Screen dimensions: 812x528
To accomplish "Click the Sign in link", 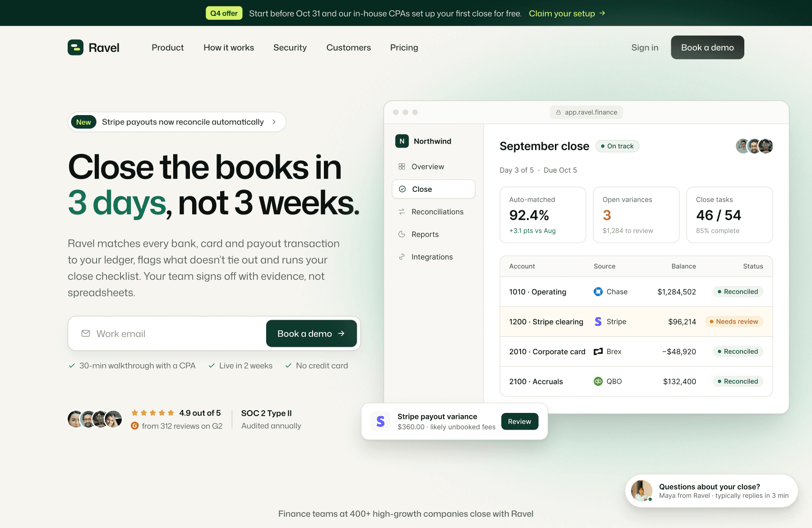I will (x=645, y=47).
